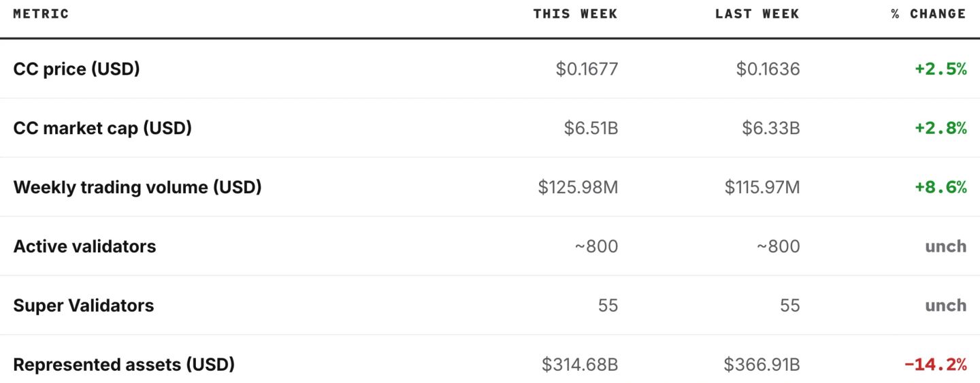Click the $6.33B last week market cap
The image size is (980, 383).
point(770,128)
